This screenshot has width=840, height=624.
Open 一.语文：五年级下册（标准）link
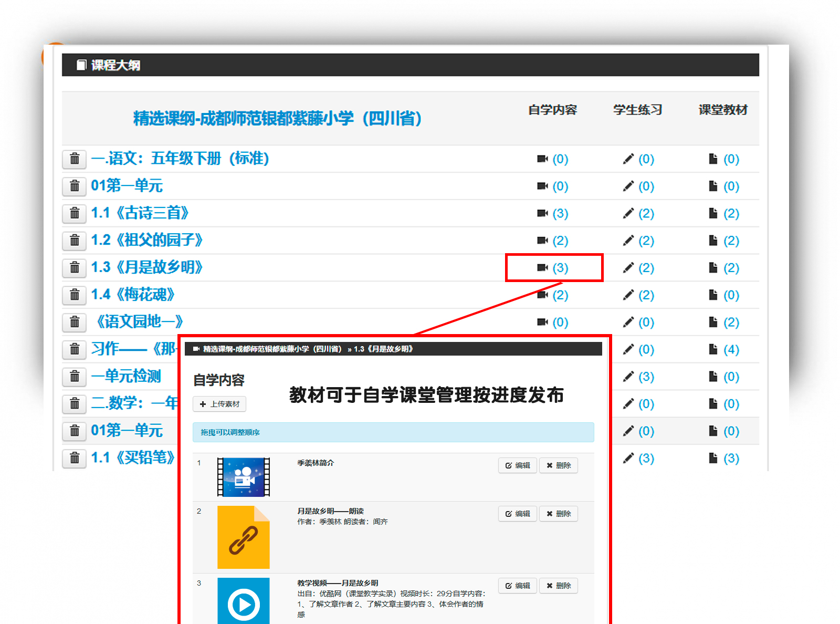point(180,158)
